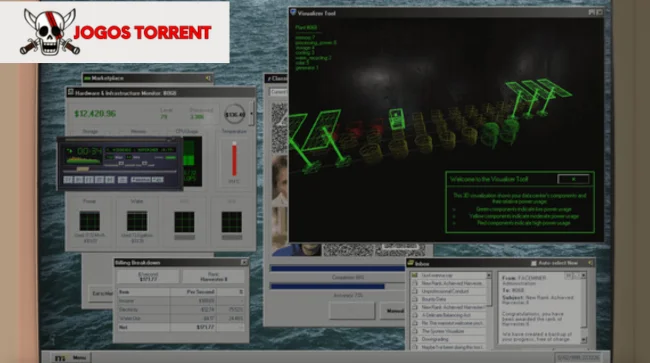Click the Per Second column header

coord(193,292)
